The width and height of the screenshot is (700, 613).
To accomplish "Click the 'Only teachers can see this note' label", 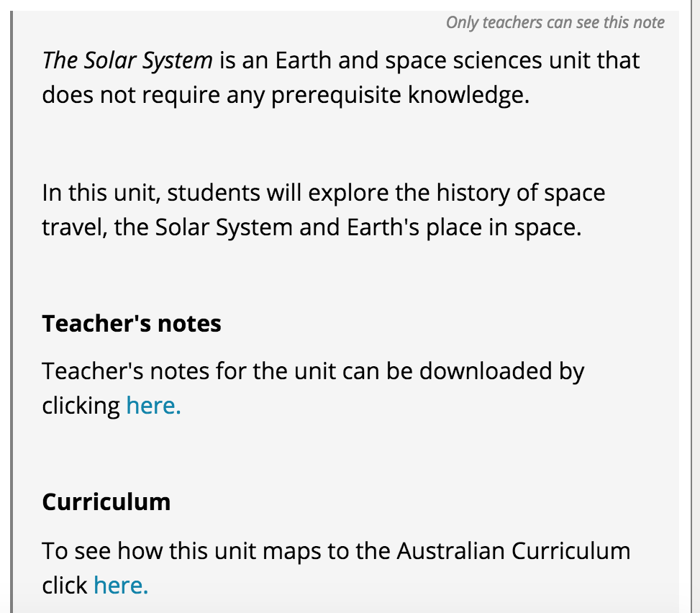I will click(555, 22).
